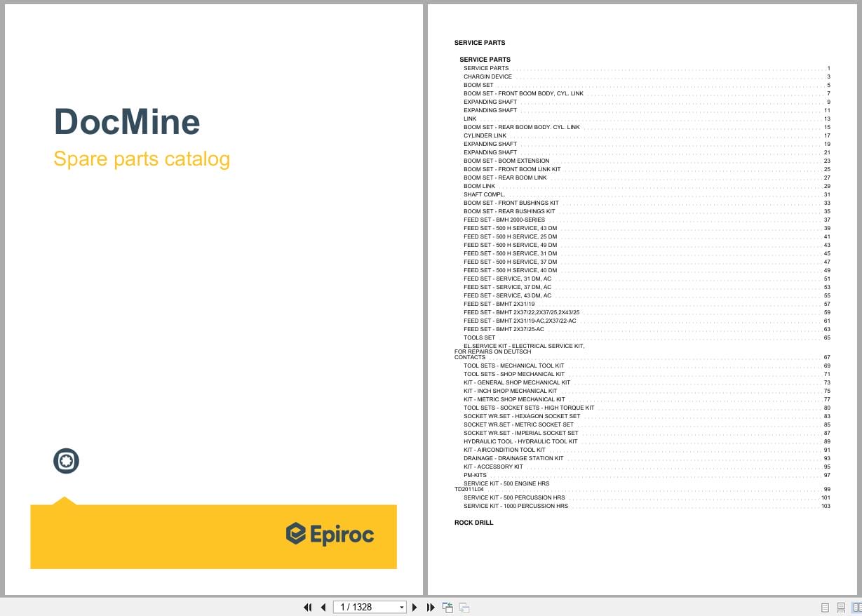Click BOOM SET - FRONT BUSHINGS KIT row
This screenshot has height=616, width=862.
pyautogui.click(x=647, y=203)
